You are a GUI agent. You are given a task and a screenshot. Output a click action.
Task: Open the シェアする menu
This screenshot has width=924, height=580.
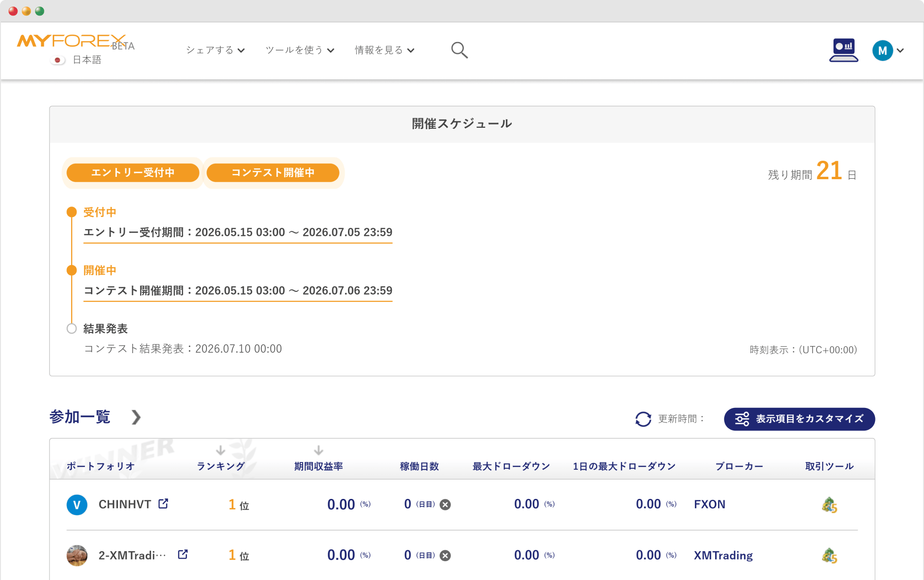[215, 50]
